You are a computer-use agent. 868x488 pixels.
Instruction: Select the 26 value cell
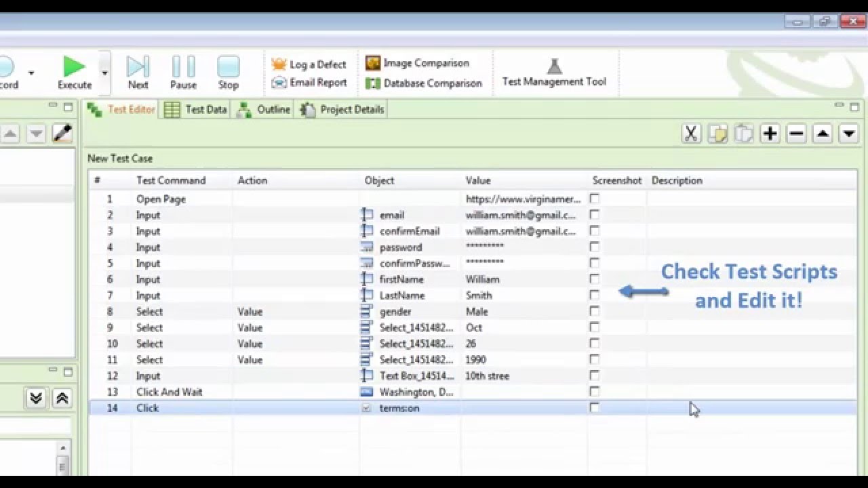(x=471, y=344)
